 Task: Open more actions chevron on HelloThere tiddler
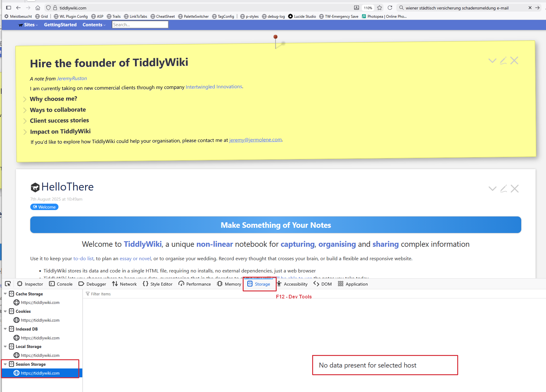[x=492, y=189]
